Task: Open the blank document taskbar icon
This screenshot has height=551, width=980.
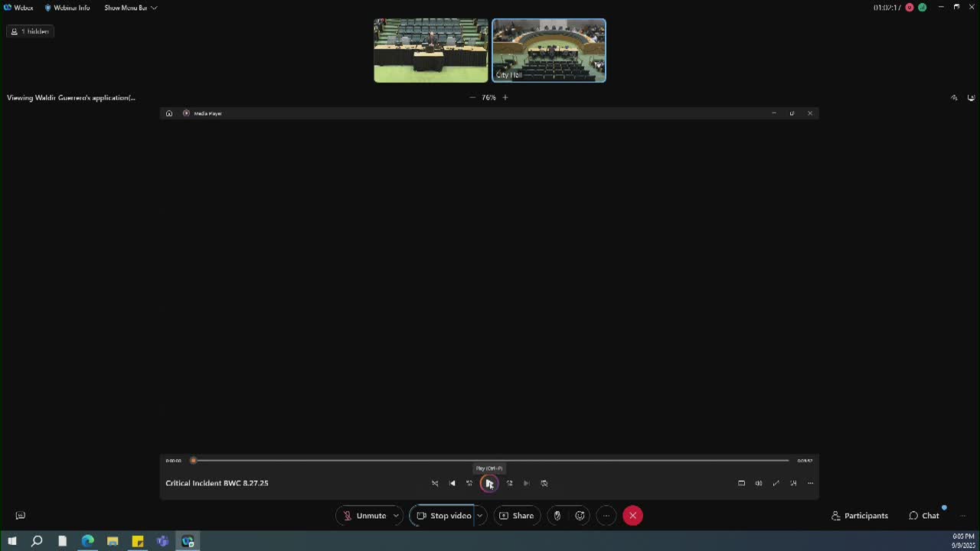Action: coord(62,541)
